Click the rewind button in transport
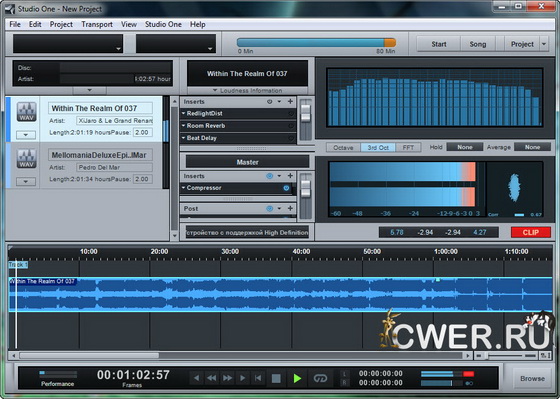 tap(211, 378)
